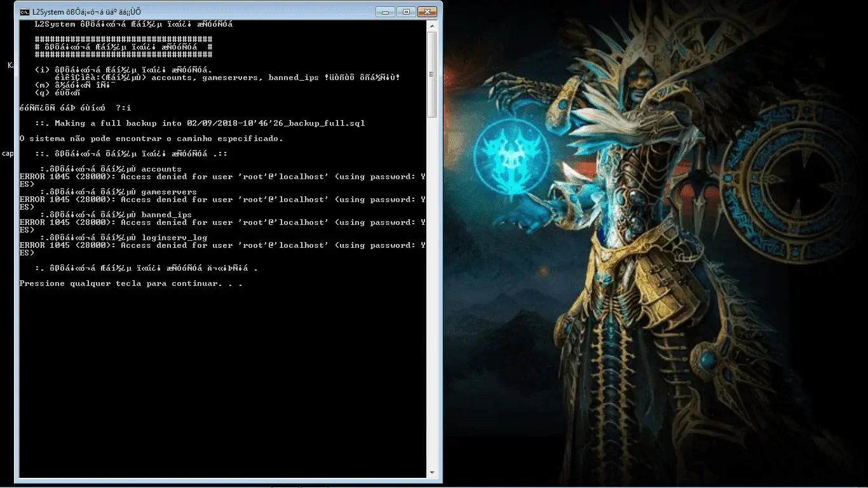Open the L2System console window system icon
Screen dimensions: 868x488
24,12
